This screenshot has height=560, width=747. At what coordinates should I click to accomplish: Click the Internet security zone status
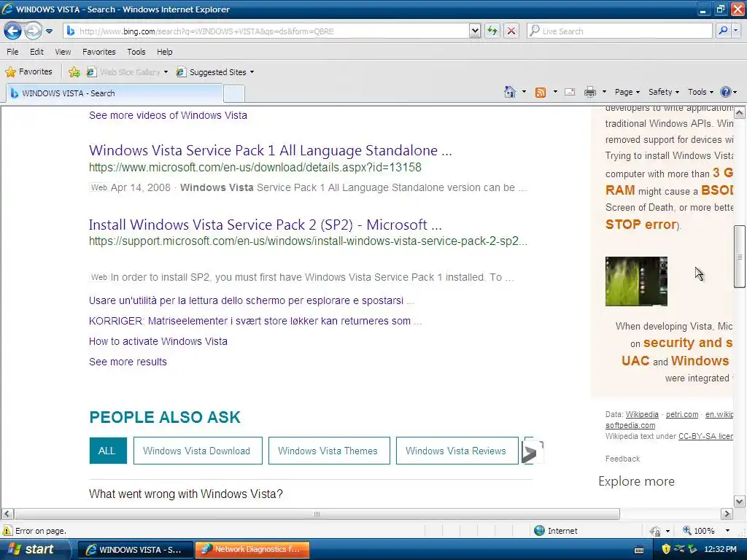[555, 531]
